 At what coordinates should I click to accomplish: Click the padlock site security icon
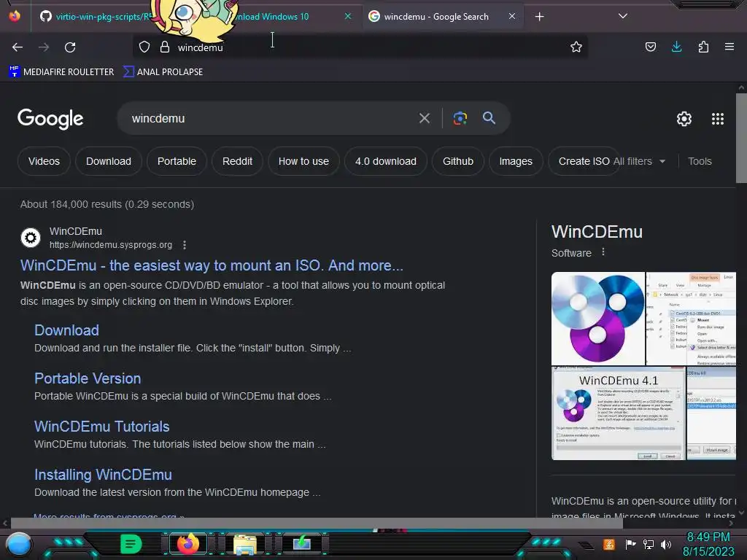(165, 47)
